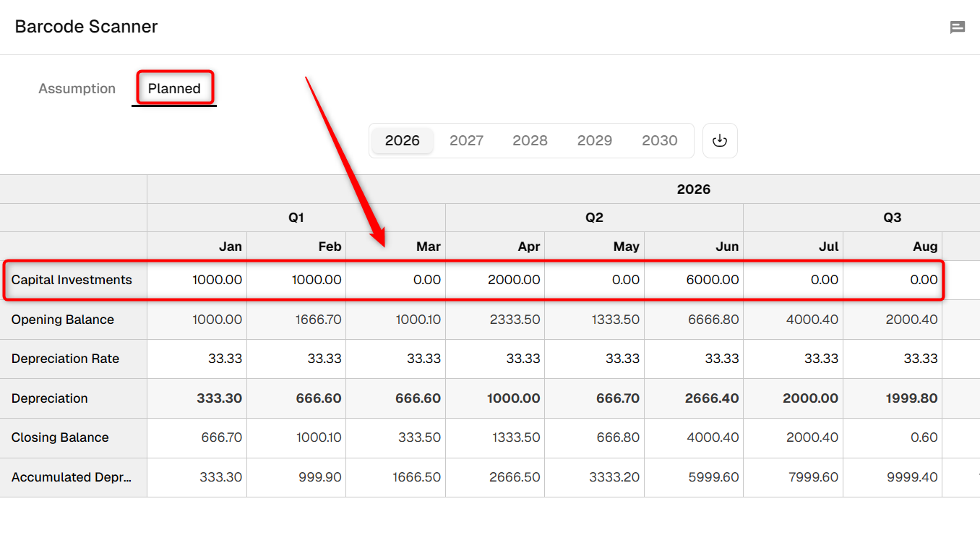Image resolution: width=980 pixels, height=543 pixels.
Task: Select year 2026
Action: coord(403,140)
